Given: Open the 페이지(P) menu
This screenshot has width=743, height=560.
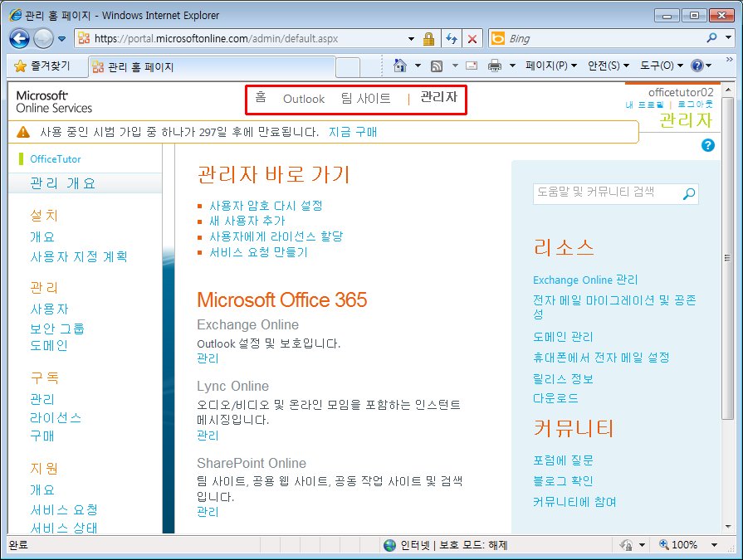Looking at the screenshot, I should pos(550,66).
